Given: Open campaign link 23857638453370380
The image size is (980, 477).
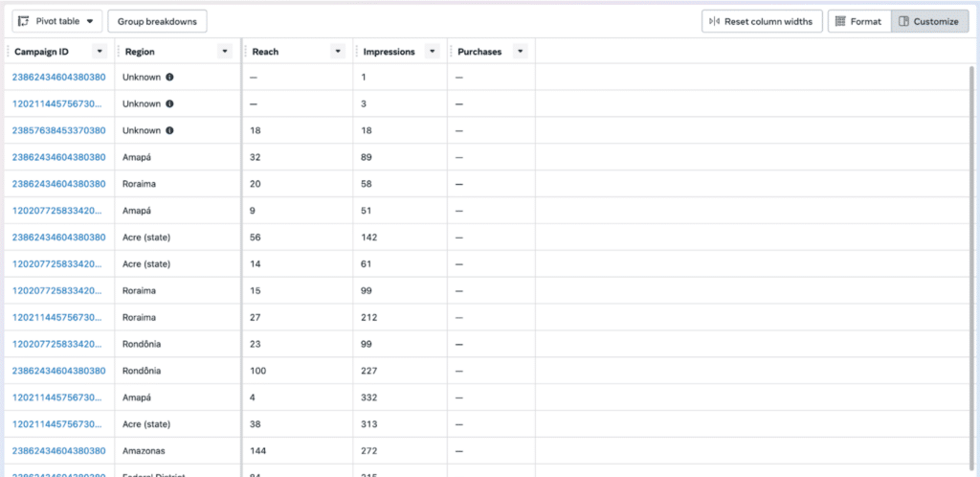Looking at the screenshot, I should point(58,130).
